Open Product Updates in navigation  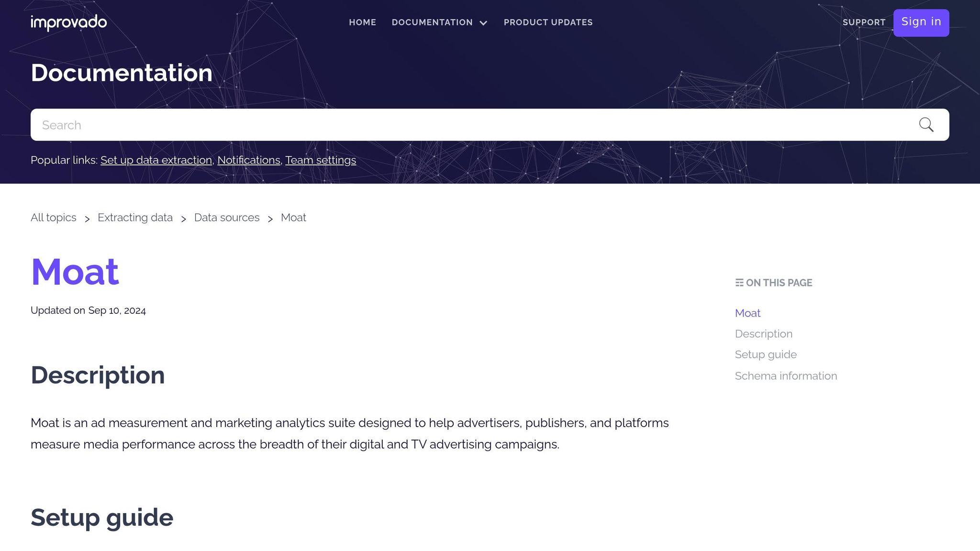pos(548,22)
